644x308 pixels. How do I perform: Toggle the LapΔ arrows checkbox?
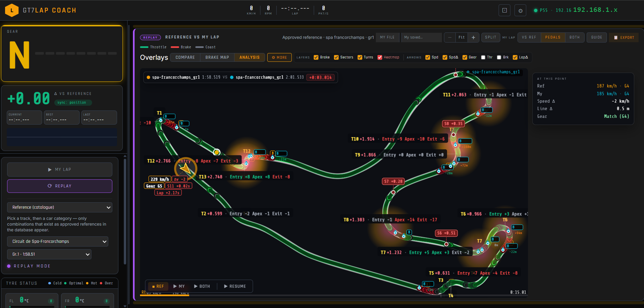tap(515, 57)
